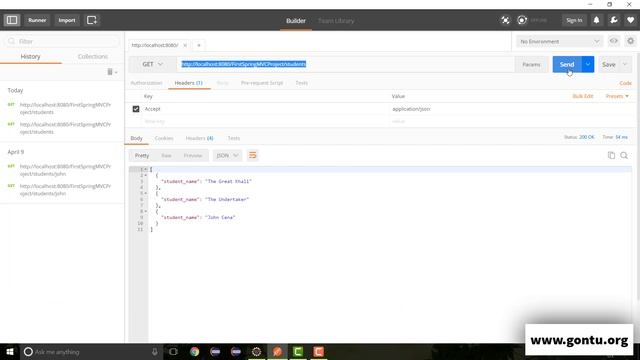This screenshot has width=640, height=360.
Task: Uncheck the Accept header checkbox
Action: click(x=136, y=109)
